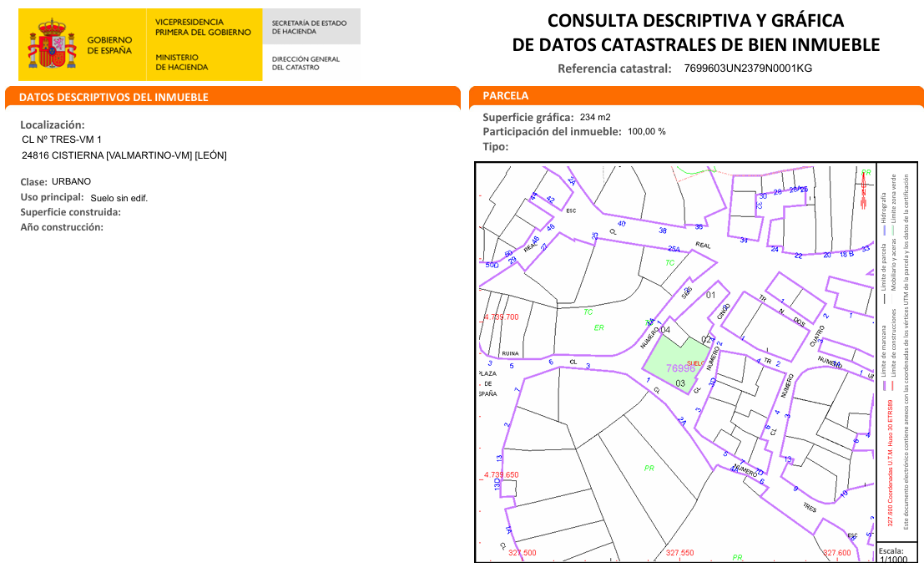
Task: Click the red coordinate label "4.739.650"
Action: tap(502, 474)
